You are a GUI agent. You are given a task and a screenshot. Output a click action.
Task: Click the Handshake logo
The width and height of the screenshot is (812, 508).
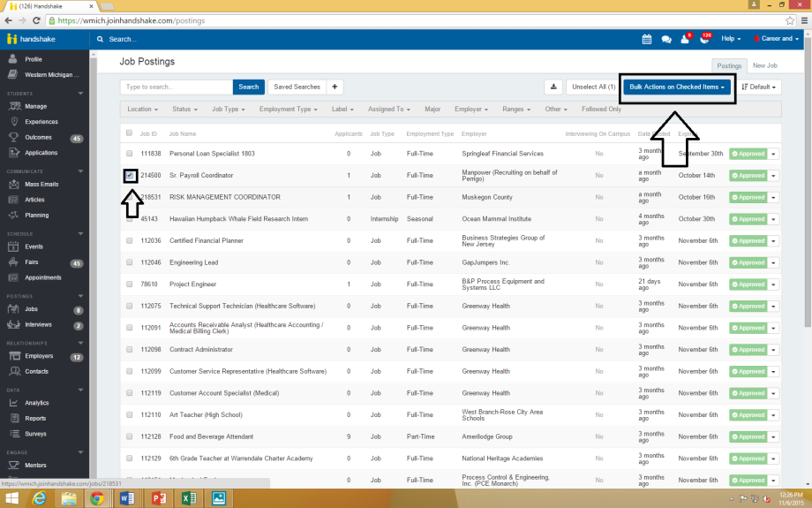pyautogui.click(x=32, y=40)
